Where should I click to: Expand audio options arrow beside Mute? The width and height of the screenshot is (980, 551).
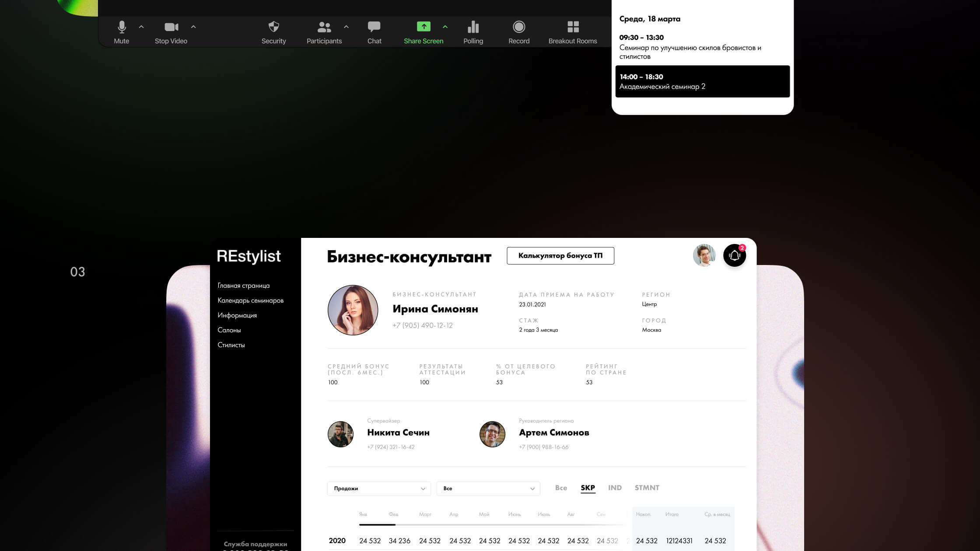tap(141, 27)
